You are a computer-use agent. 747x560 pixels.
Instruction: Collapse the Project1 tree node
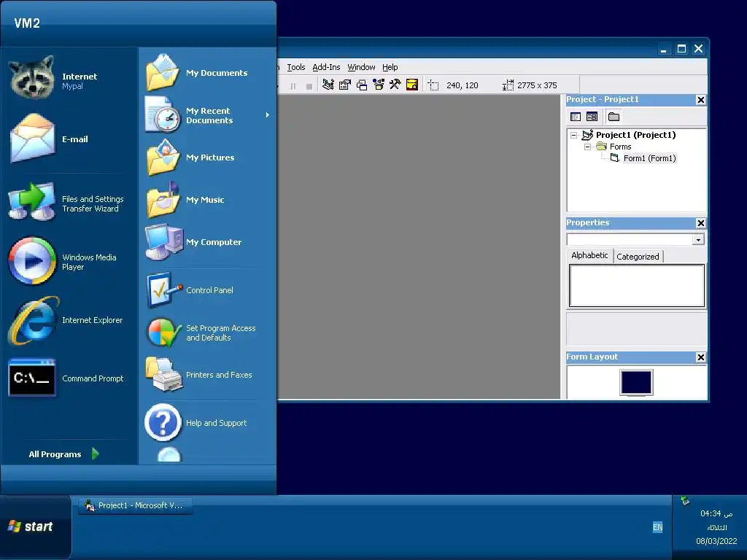pyautogui.click(x=573, y=135)
